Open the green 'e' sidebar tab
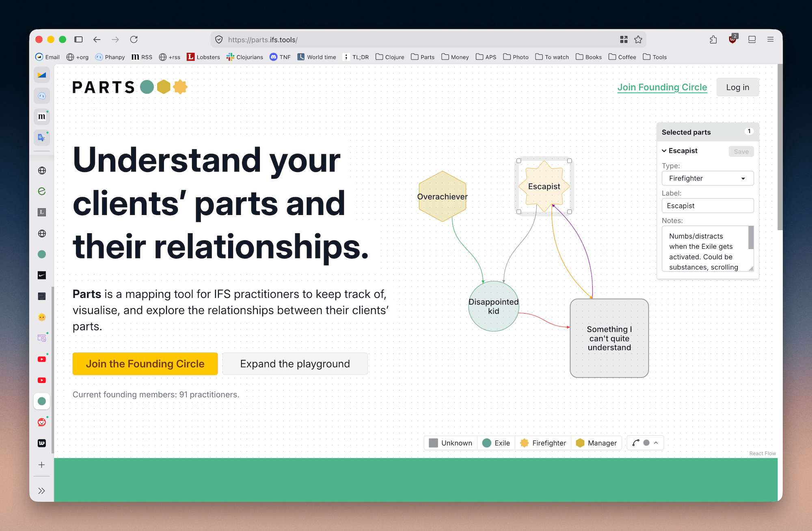This screenshot has width=812, height=531. pyautogui.click(x=42, y=191)
